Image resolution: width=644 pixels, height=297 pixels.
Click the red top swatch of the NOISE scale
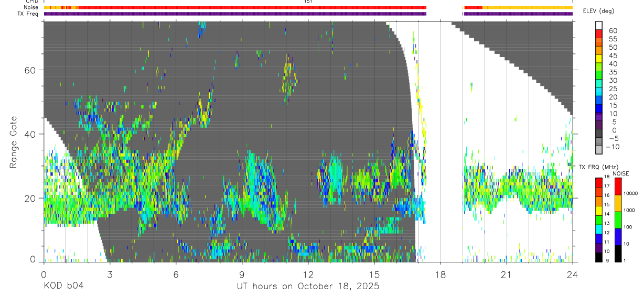pyautogui.click(x=618, y=186)
